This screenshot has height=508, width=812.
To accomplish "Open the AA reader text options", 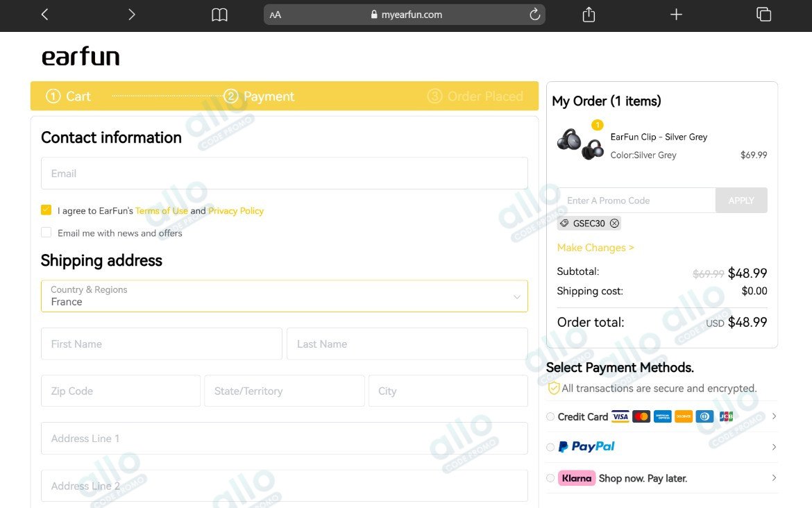I will (276, 15).
